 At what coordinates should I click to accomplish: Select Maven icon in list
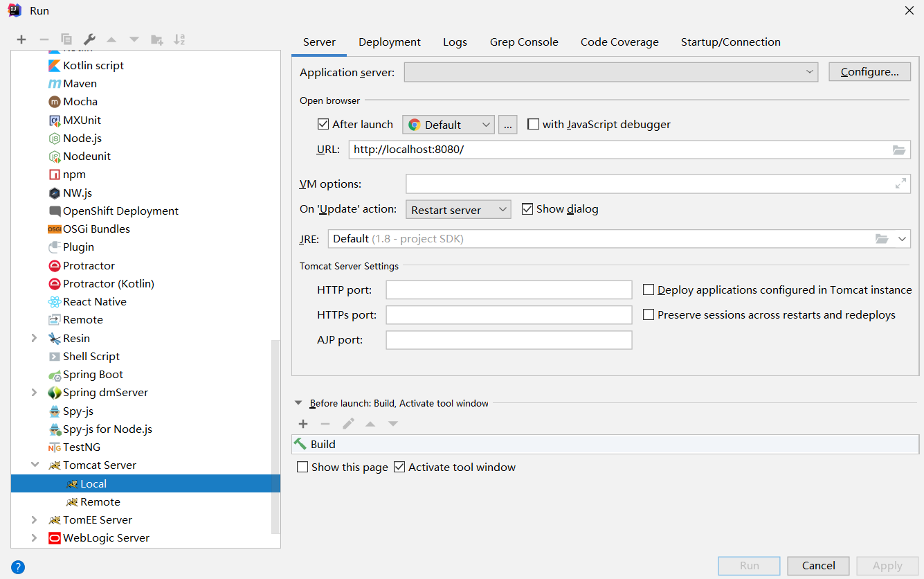pyautogui.click(x=55, y=84)
